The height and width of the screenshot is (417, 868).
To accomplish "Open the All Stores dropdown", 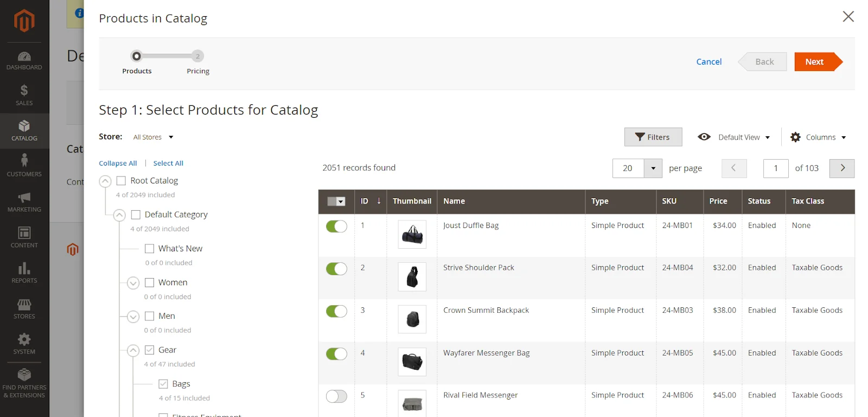I will coord(154,137).
